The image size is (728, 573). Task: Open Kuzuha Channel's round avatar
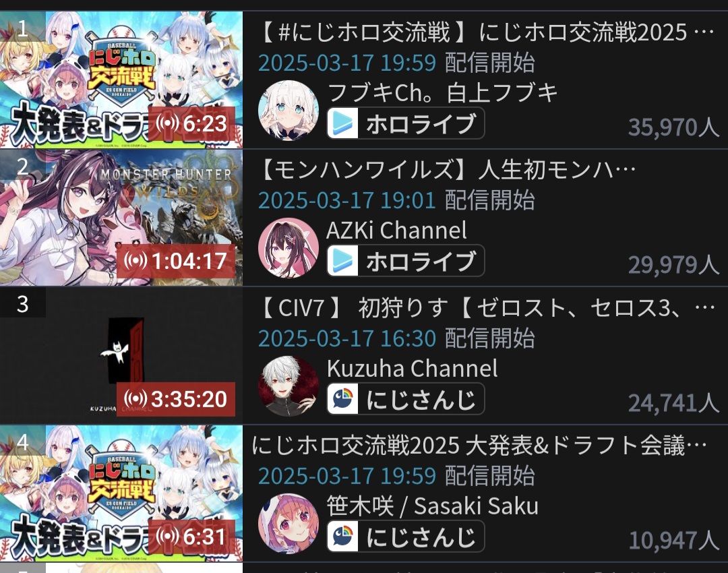289,386
